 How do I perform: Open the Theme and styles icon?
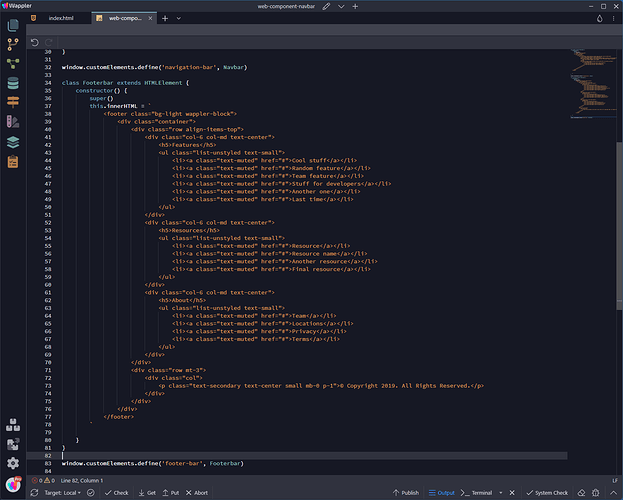[x=13, y=122]
